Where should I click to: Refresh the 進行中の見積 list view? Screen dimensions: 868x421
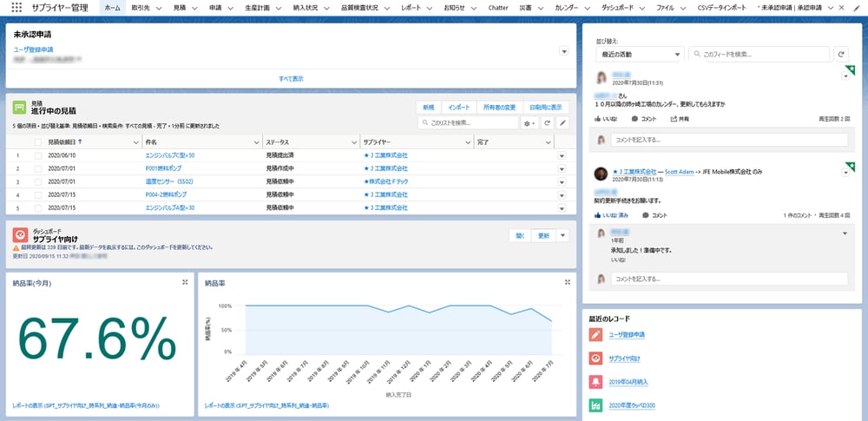(x=547, y=123)
